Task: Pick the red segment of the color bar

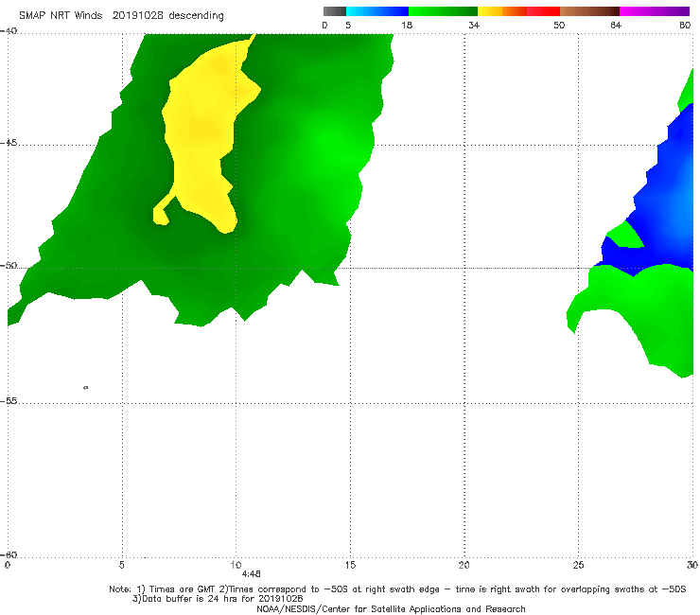Action: 543,11
